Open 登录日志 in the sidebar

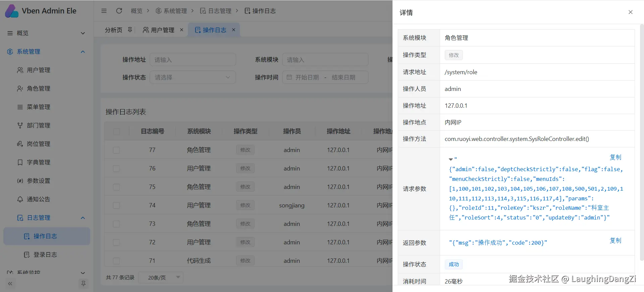45,255
